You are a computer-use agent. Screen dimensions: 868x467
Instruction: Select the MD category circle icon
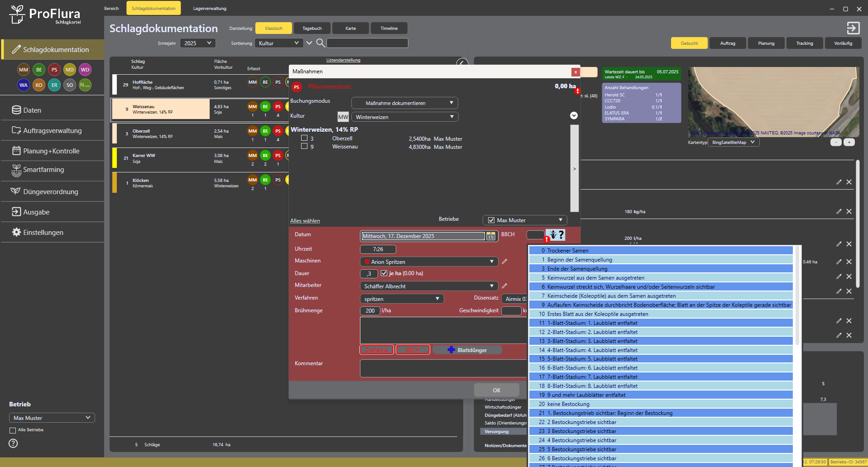tap(69, 70)
